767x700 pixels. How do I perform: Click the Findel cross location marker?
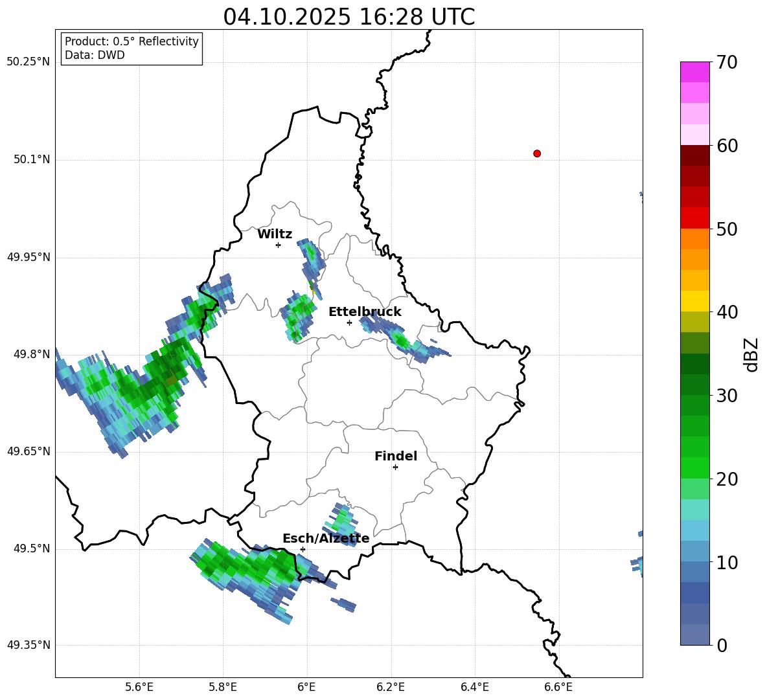point(395,468)
